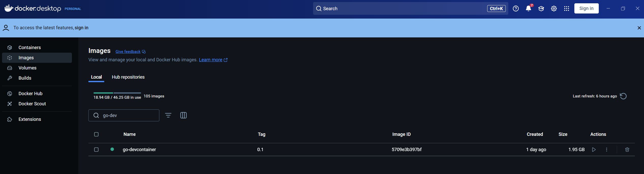Open the notifications bell
The height and width of the screenshot is (174, 644).
tap(529, 8)
